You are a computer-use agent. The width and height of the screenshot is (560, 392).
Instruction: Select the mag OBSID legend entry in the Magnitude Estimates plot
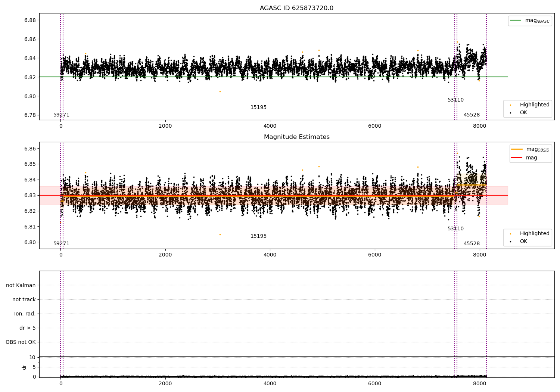click(x=530, y=149)
